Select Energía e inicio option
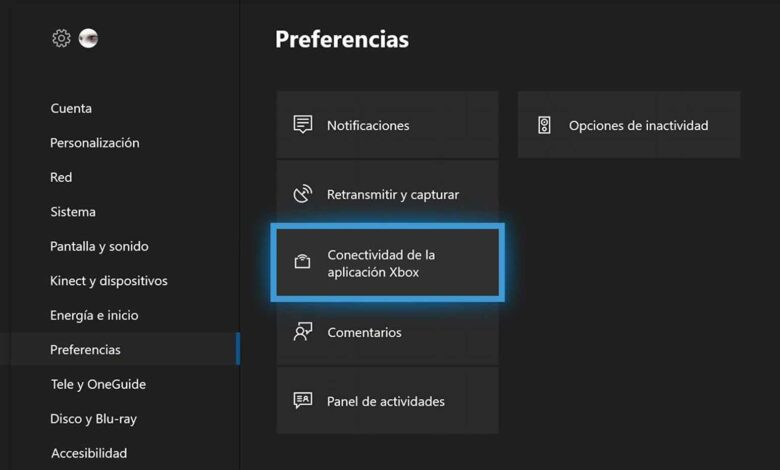The height and width of the screenshot is (470, 780). pos(94,315)
